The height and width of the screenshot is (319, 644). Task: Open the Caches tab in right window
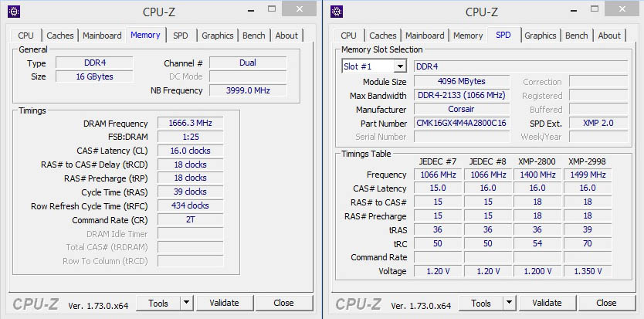coord(383,36)
